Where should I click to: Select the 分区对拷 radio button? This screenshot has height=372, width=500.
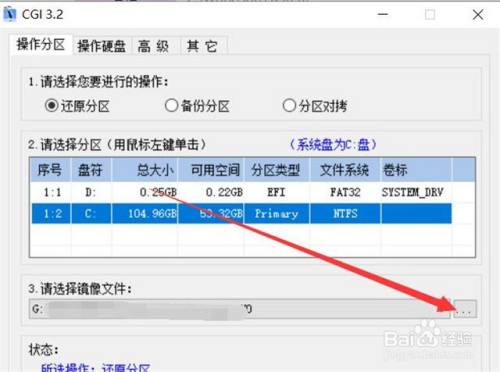point(315,106)
